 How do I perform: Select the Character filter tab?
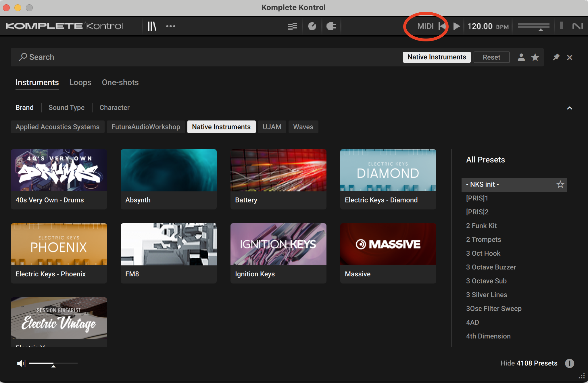[114, 108]
